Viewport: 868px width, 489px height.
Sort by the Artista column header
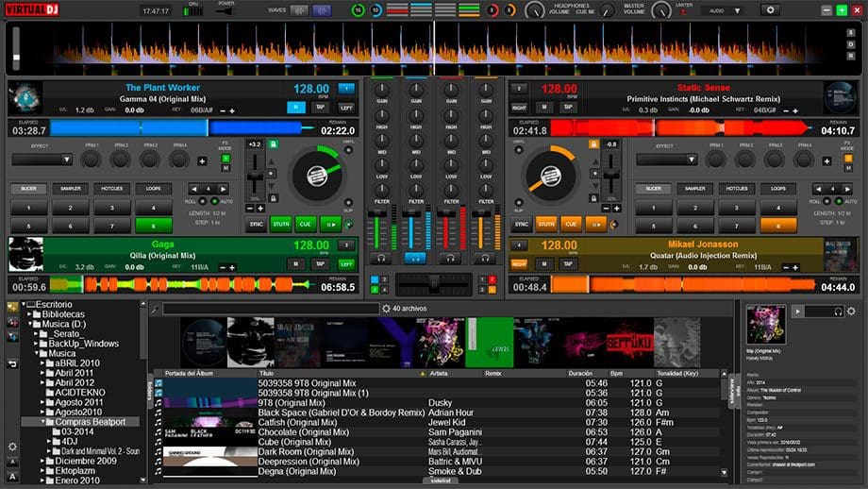click(439, 374)
